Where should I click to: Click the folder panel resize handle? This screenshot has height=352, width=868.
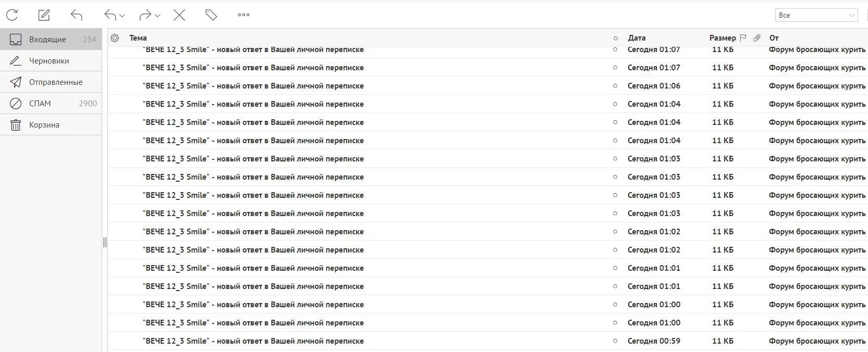click(105, 242)
